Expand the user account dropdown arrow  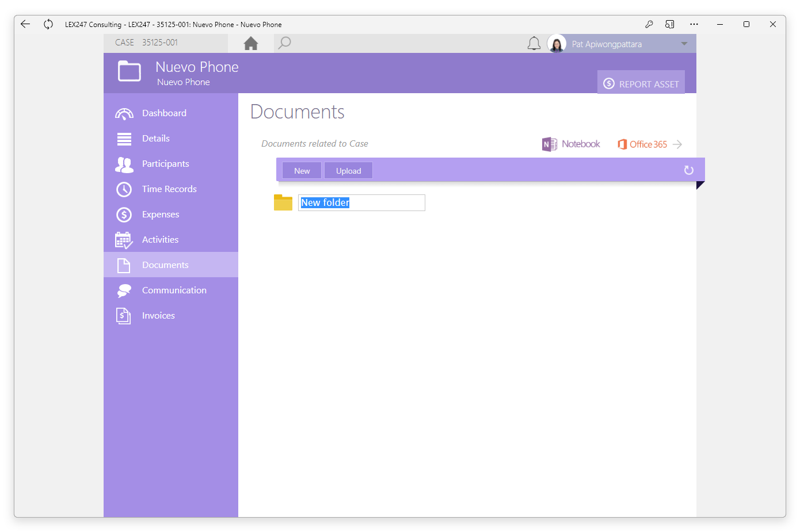684,44
